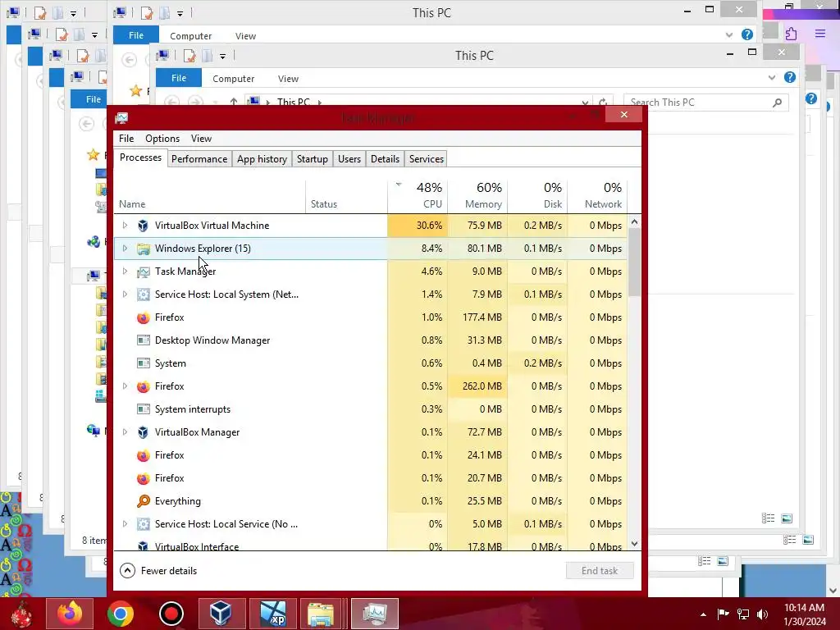Expand the Windows Explorer (15) process group
The image size is (840, 630).
coord(125,249)
